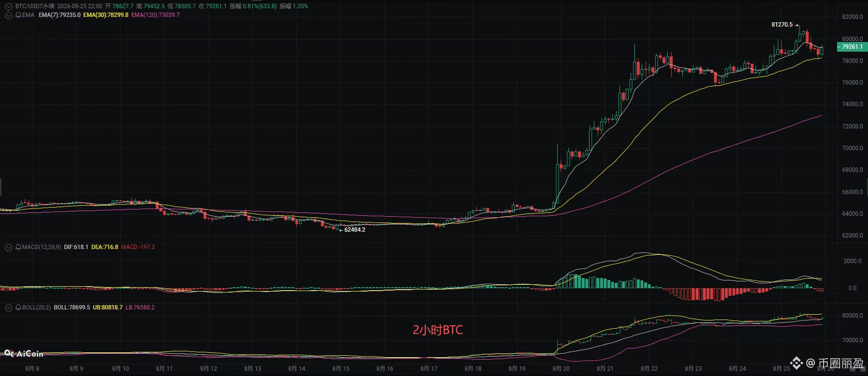
Task: Click the 8月 23 date on time axis
Action: click(x=693, y=369)
